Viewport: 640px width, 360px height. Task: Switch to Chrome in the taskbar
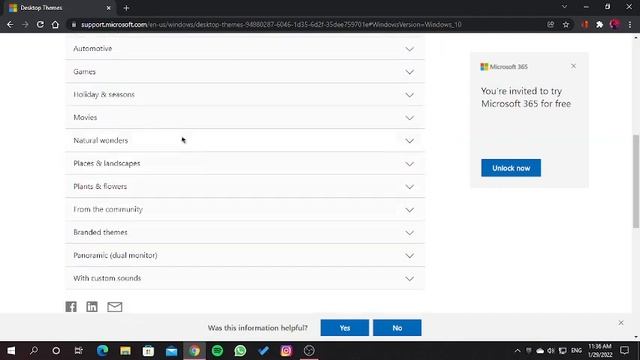pos(194,351)
